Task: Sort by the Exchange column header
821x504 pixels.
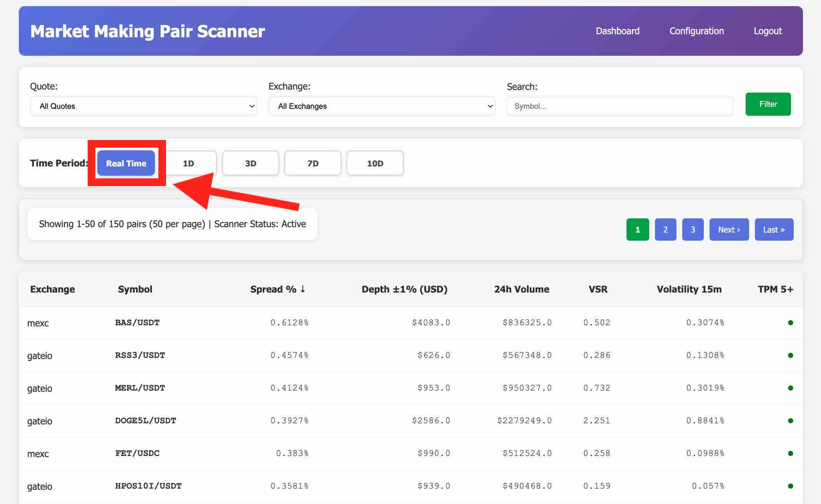Action: click(53, 289)
